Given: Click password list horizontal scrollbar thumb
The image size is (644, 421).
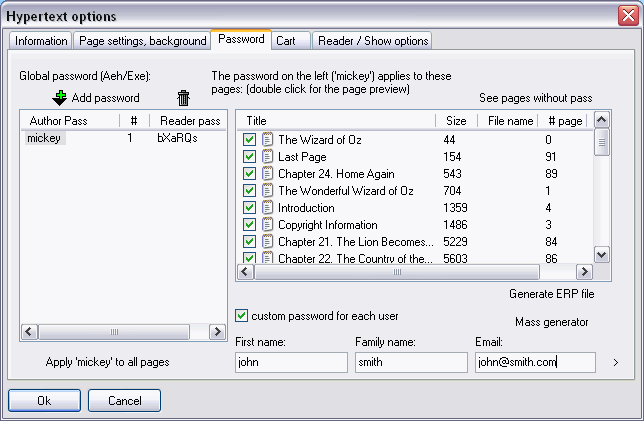Looking at the screenshot, I should [114, 332].
